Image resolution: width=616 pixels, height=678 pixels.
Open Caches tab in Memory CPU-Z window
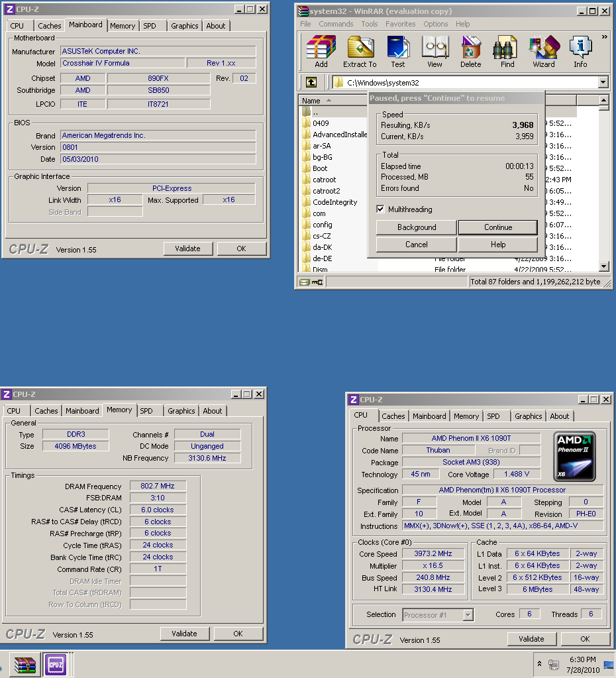46,411
